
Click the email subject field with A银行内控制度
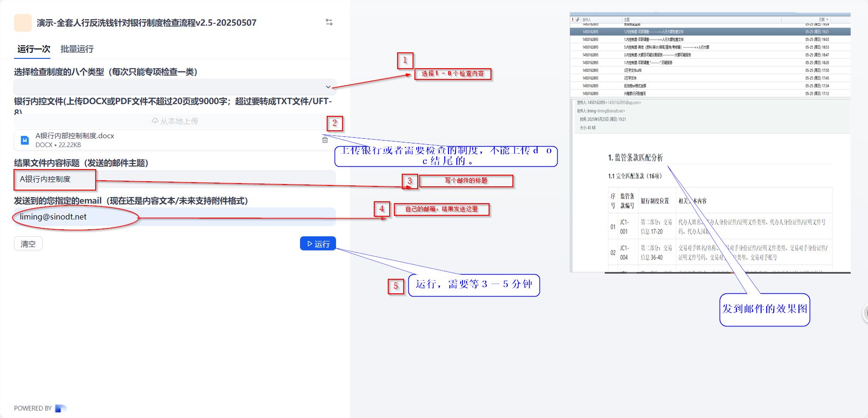pos(175,179)
